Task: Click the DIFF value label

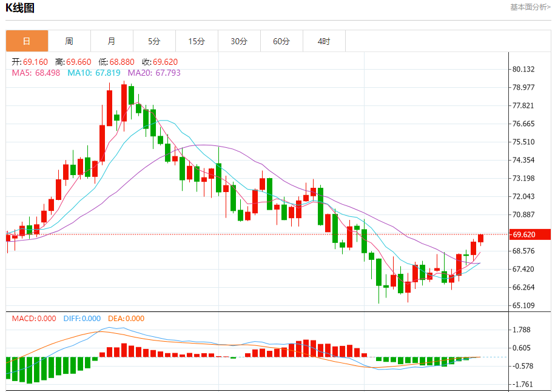Action: [x=82, y=319]
